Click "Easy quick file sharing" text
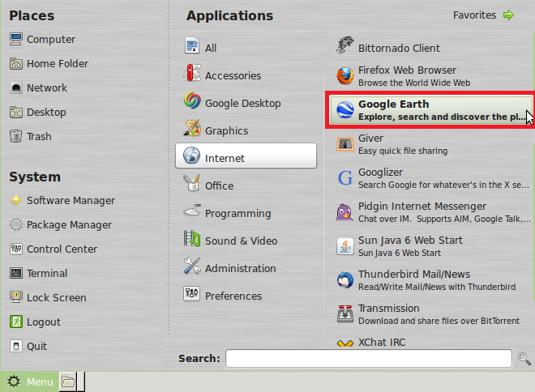This screenshot has width=535, height=392. (403, 151)
